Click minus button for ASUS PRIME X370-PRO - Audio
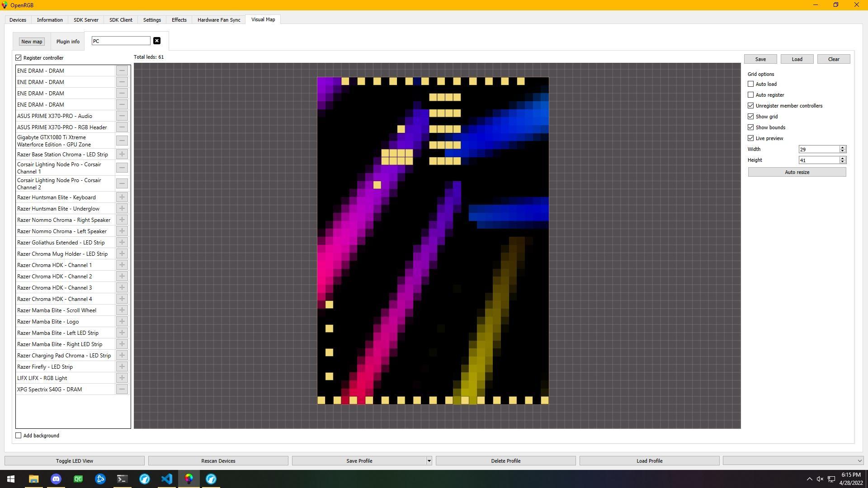Screen dimensions: 868x488 (122, 116)
